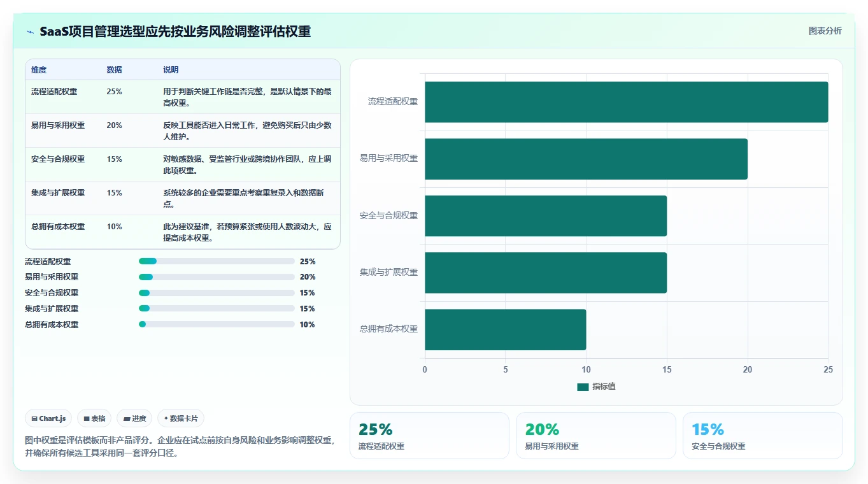The width and height of the screenshot is (868, 484).
Task: Select 安全与合规权重 cell in the table
Action: [58, 159]
